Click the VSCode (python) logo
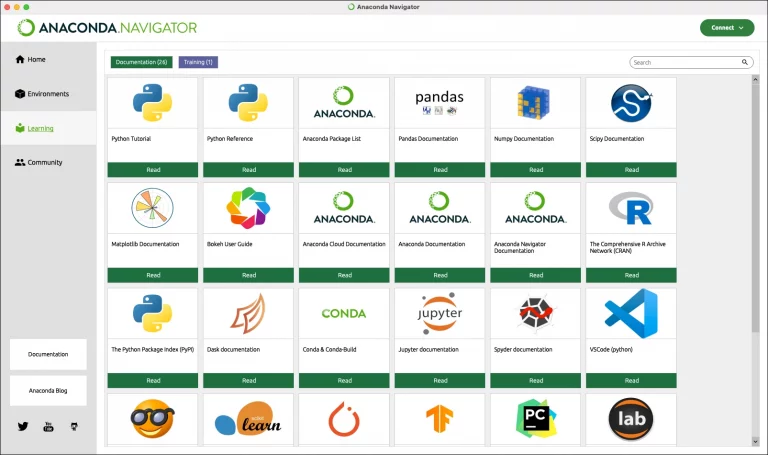 [631, 313]
